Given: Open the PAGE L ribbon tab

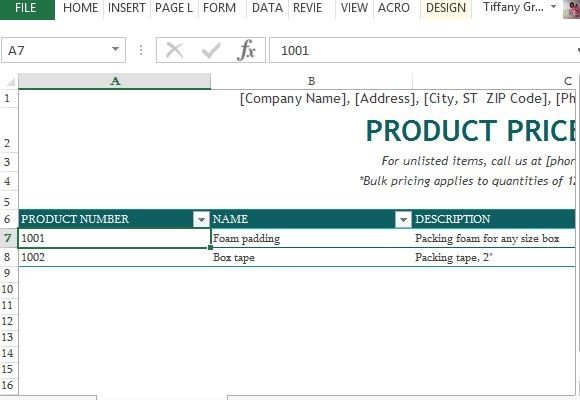Looking at the screenshot, I should 174,8.
